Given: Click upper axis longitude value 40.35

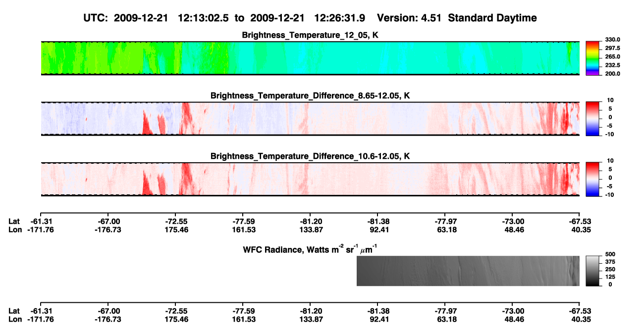Looking at the screenshot, I should click(x=580, y=230).
